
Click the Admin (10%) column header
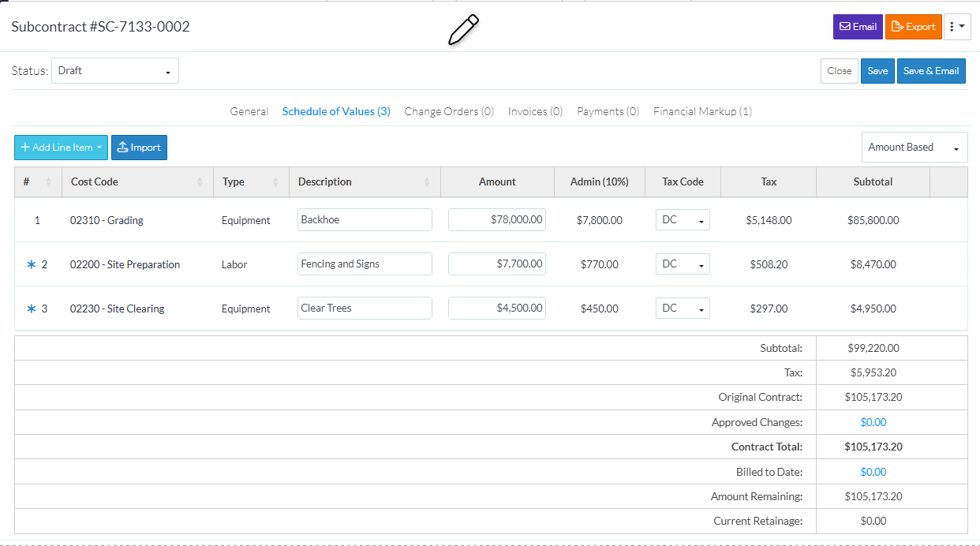pyautogui.click(x=600, y=181)
